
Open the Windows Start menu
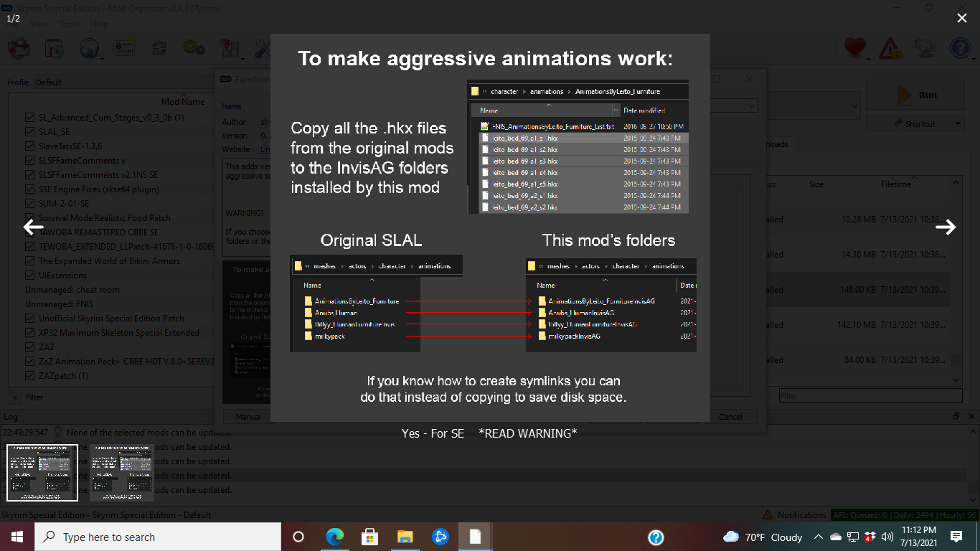click(17, 537)
